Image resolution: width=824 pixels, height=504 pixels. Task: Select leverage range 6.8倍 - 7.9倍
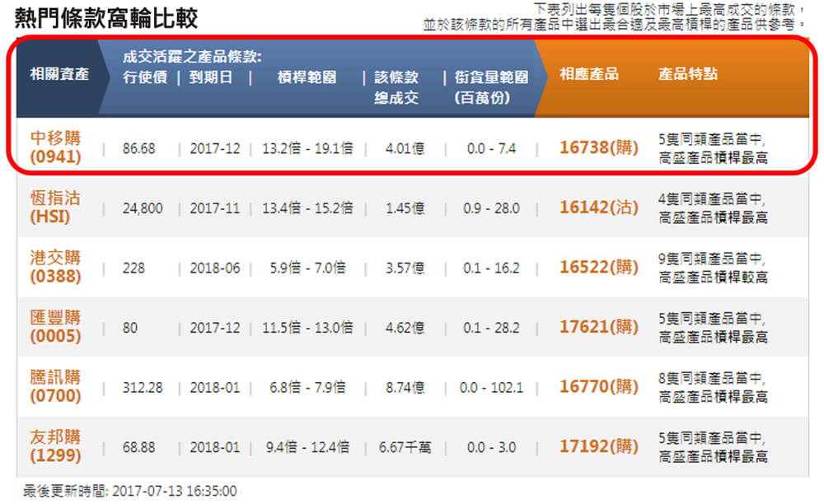click(307, 388)
